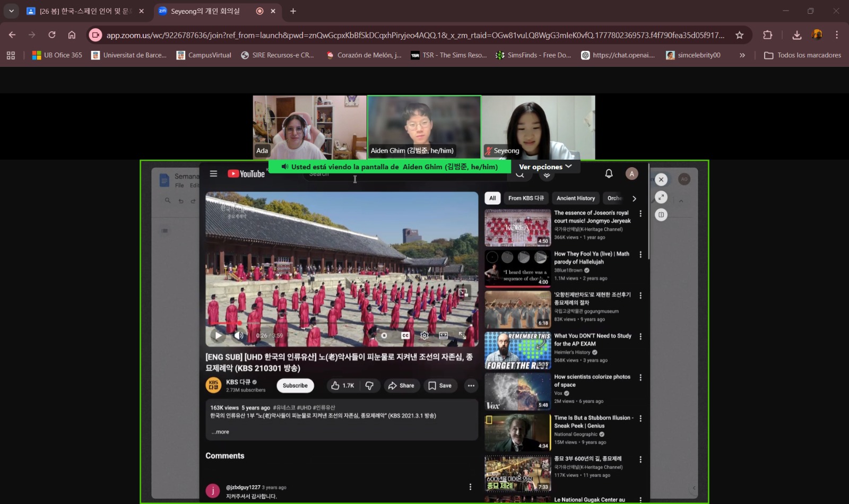Close the YouTube picture-in-picture overlay
The width and height of the screenshot is (849, 504).
pos(661,179)
